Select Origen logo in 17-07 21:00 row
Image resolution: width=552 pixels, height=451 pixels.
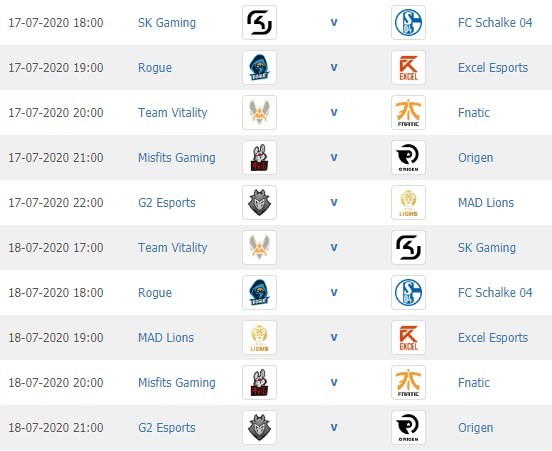(408, 157)
